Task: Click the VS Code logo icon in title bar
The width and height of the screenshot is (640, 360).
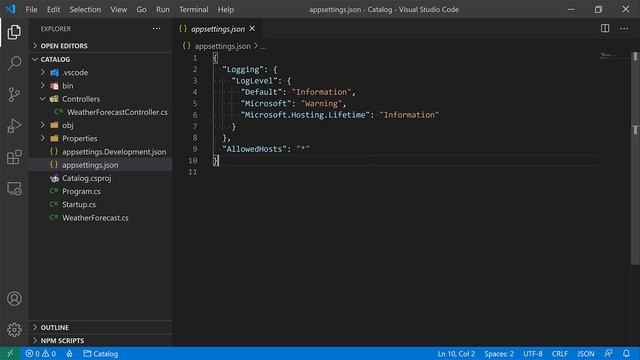Action: tap(10, 9)
